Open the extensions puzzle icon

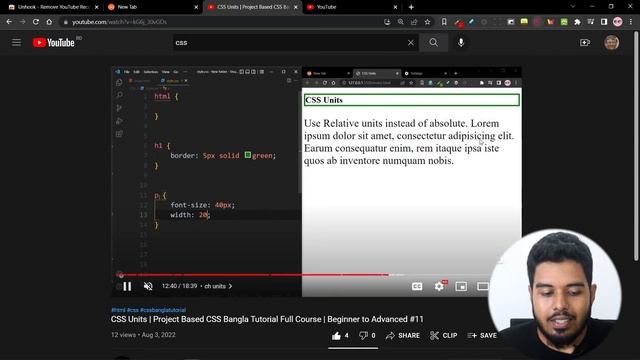point(577,22)
